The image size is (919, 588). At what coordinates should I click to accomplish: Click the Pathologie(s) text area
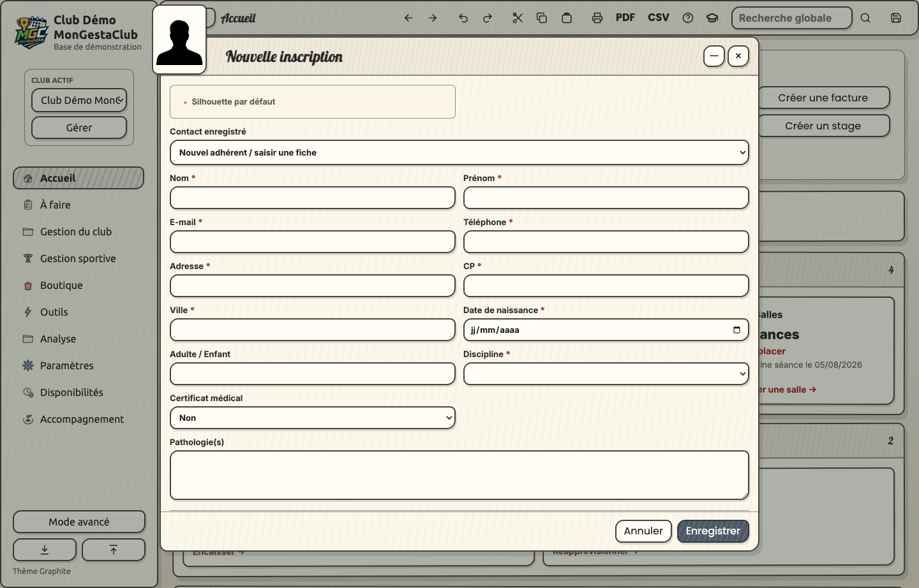[x=459, y=475]
